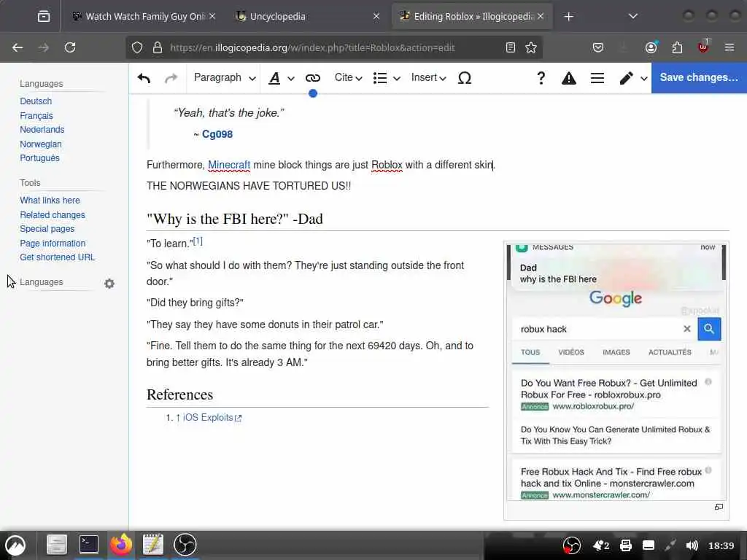The width and height of the screenshot is (747, 560).
Task: Click the site padlock security icon
Action: coord(158,47)
